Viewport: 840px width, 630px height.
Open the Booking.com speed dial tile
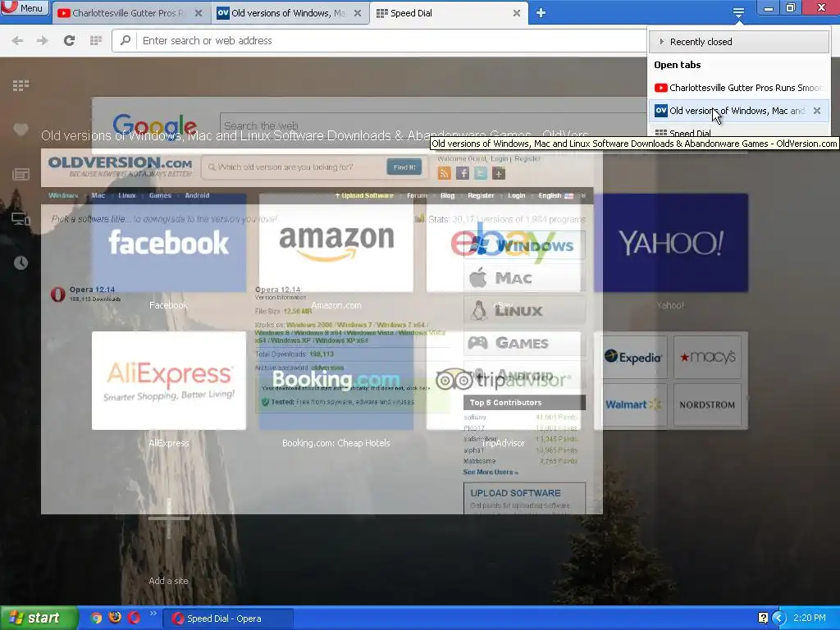tap(336, 381)
